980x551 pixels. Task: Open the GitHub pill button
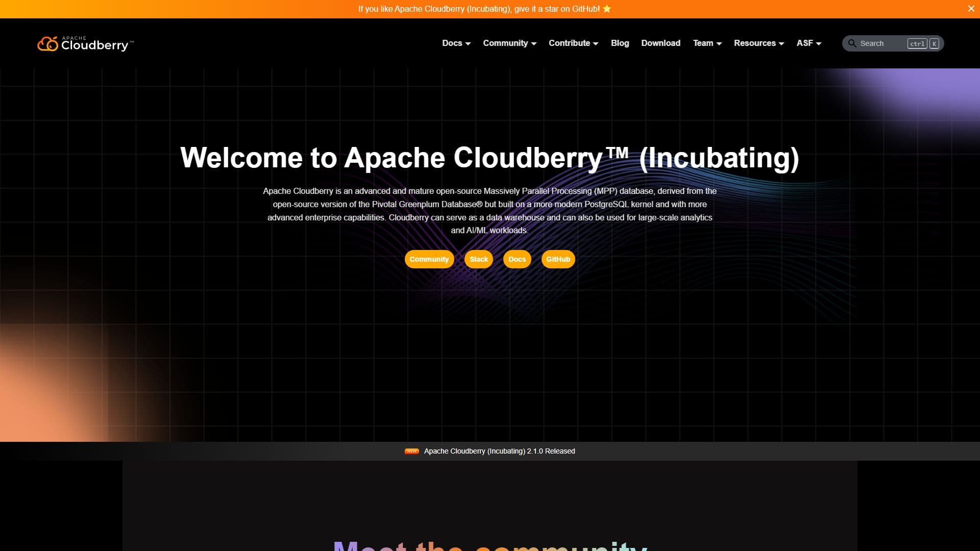pyautogui.click(x=558, y=259)
